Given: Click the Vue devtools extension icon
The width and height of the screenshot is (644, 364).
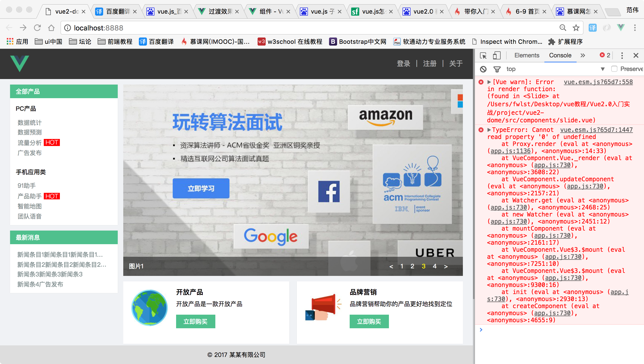Looking at the screenshot, I should [621, 27].
